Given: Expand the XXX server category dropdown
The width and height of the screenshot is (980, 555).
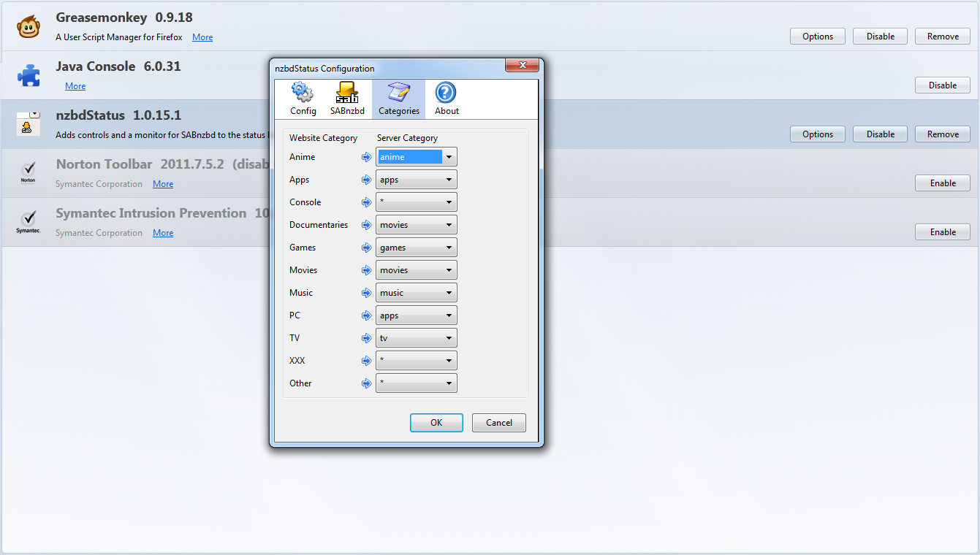Looking at the screenshot, I should tap(417, 361).
